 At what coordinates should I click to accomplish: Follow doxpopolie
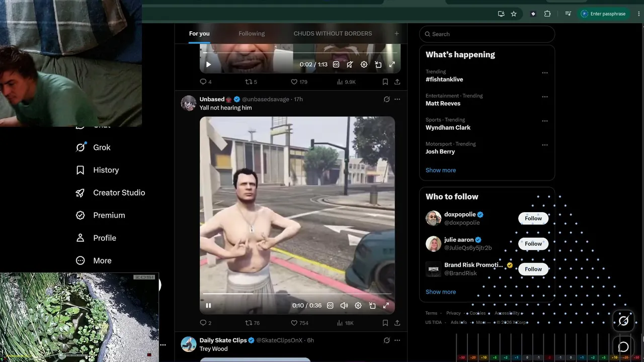tap(533, 218)
